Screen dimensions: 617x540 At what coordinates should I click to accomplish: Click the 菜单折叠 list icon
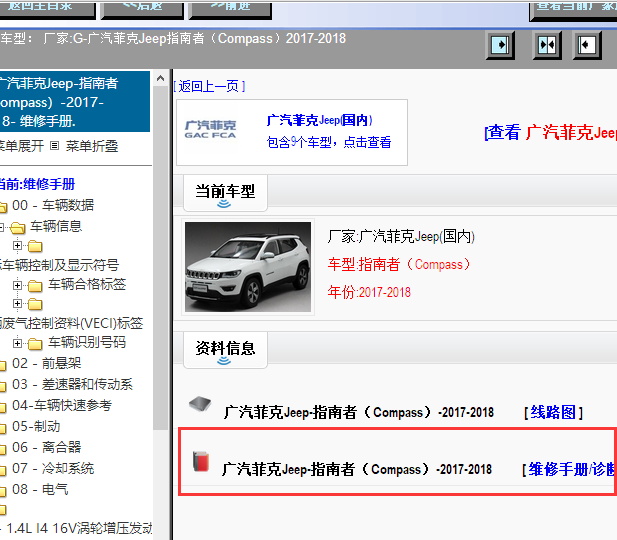55,146
